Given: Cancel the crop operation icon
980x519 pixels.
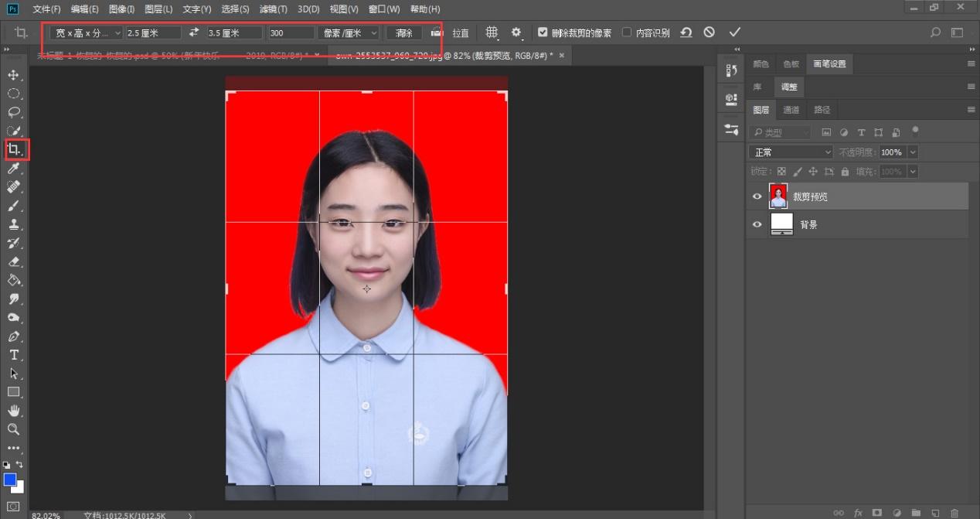Looking at the screenshot, I should coord(709,32).
